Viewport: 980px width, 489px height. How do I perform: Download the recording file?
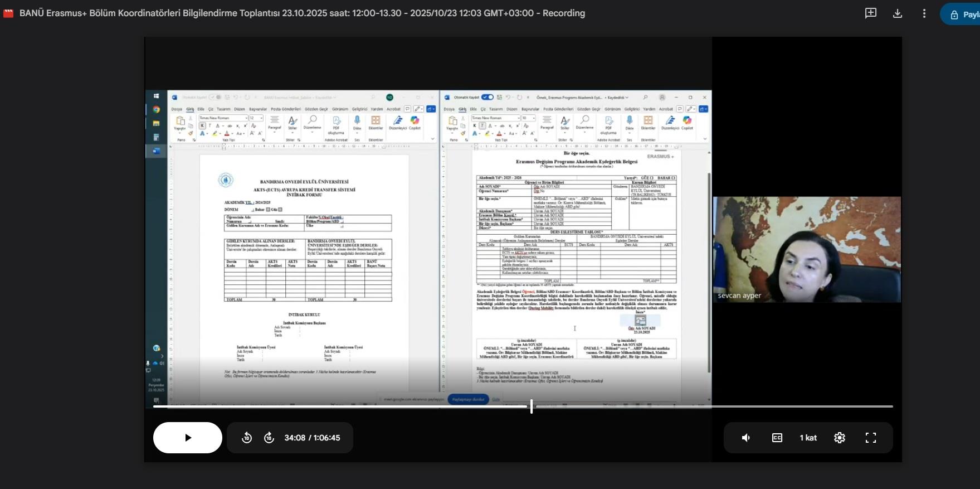[898, 13]
